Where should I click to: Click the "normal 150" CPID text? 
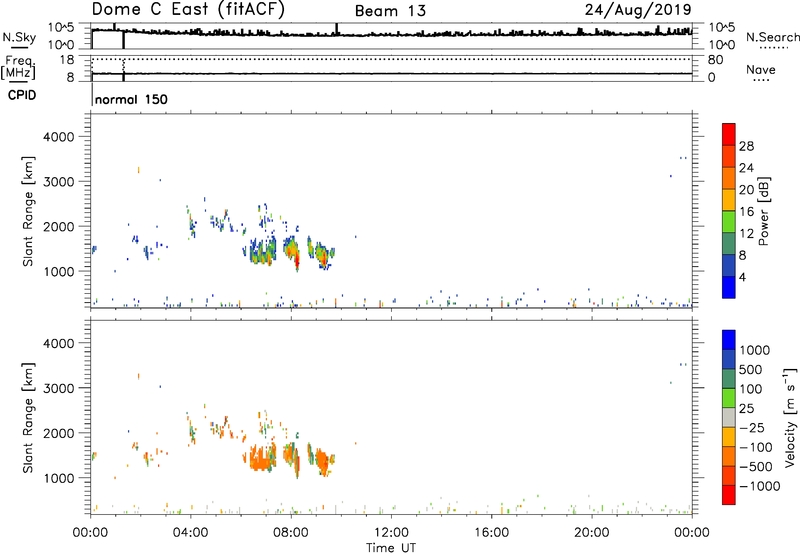pyautogui.click(x=131, y=99)
